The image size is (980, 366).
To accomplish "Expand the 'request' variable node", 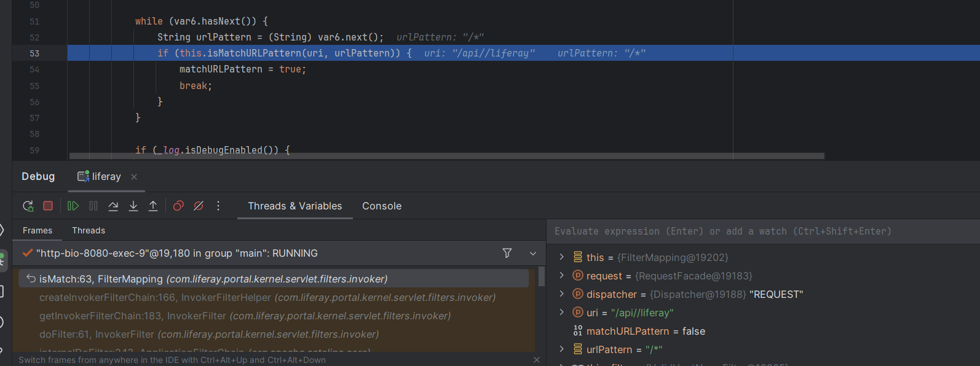I will pyautogui.click(x=561, y=276).
